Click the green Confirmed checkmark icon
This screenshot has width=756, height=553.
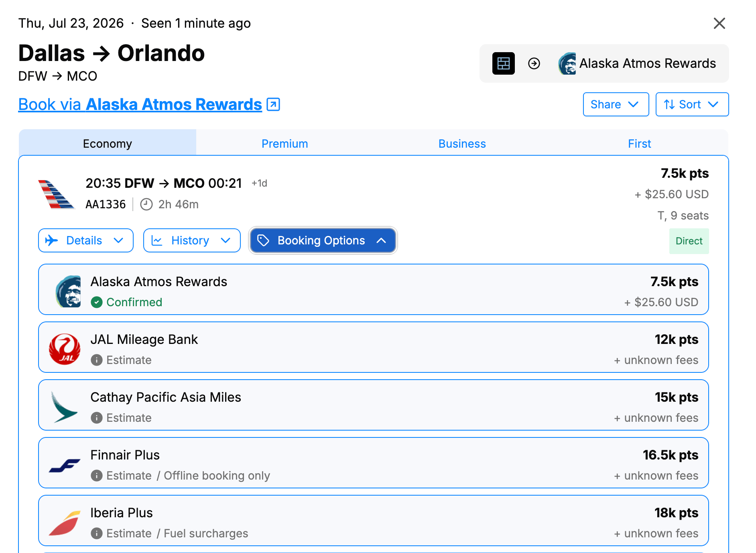click(x=96, y=302)
